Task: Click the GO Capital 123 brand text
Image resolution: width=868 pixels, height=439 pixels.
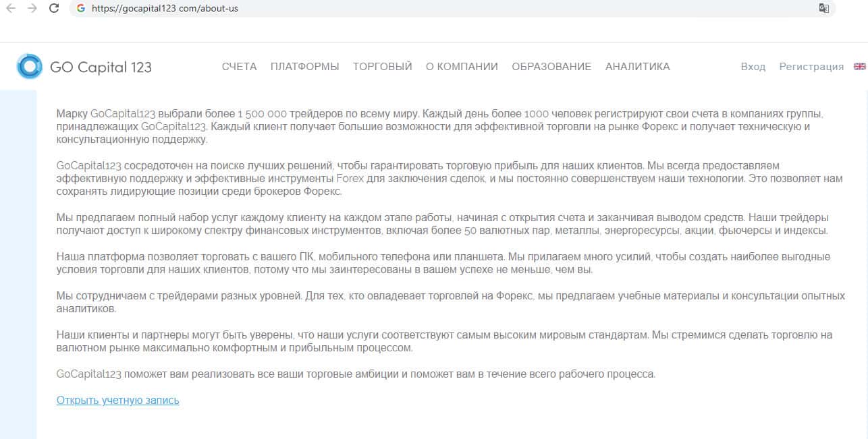Action: (101, 67)
